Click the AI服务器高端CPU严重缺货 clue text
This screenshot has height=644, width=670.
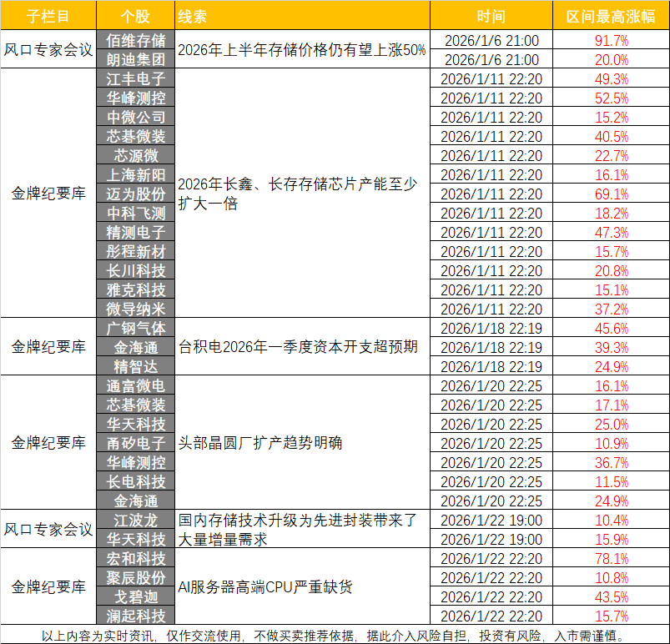tap(264, 587)
